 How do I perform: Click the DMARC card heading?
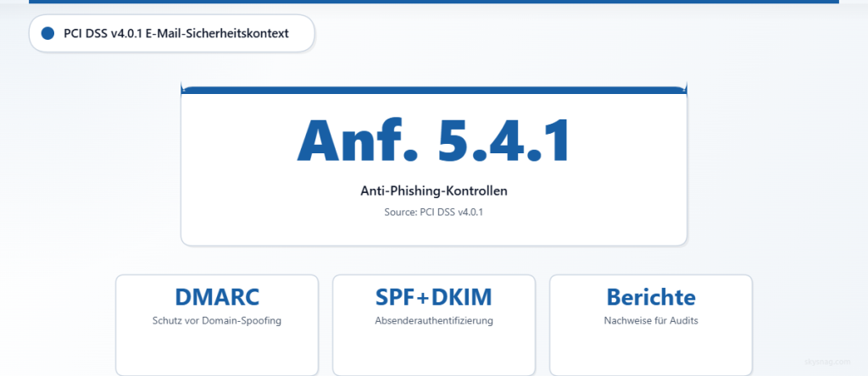tap(217, 297)
